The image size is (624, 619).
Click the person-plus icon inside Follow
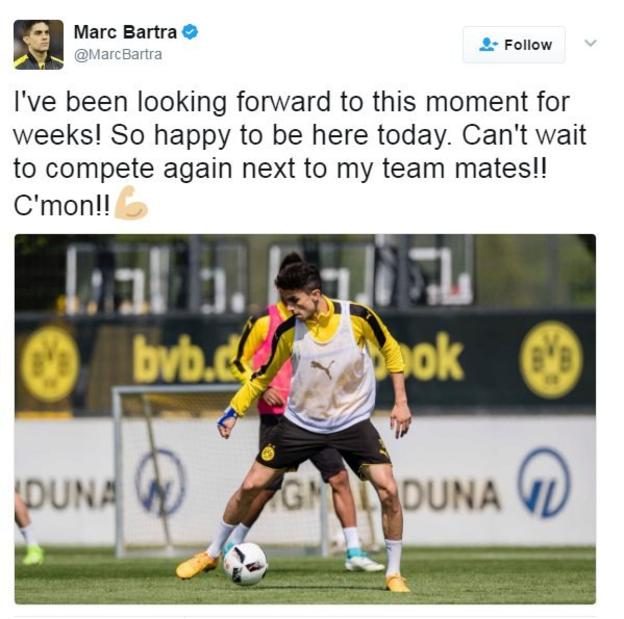(488, 44)
